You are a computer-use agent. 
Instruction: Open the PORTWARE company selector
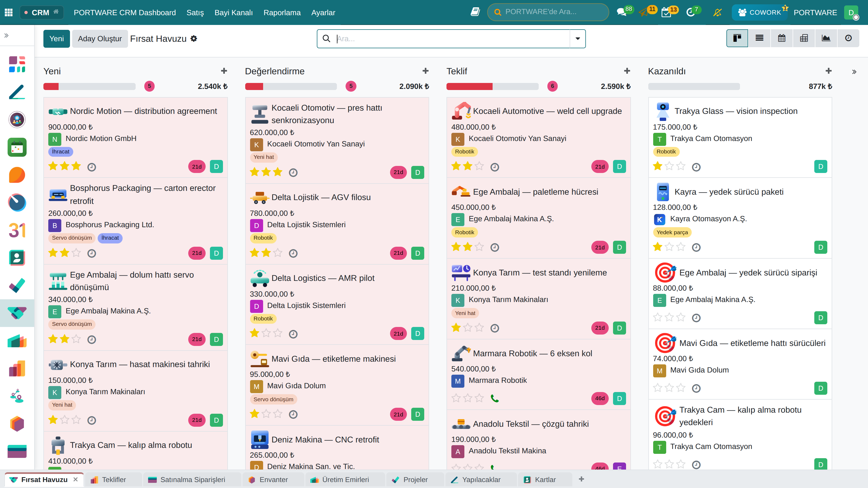(x=815, y=12)
